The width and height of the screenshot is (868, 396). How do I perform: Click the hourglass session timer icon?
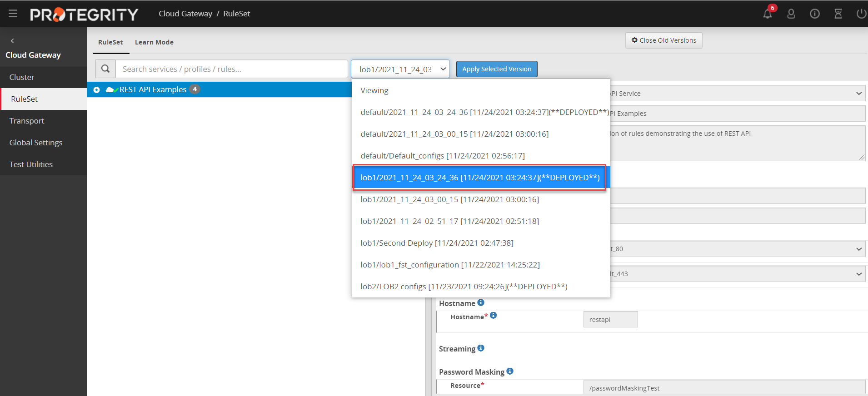coord(838,14)
